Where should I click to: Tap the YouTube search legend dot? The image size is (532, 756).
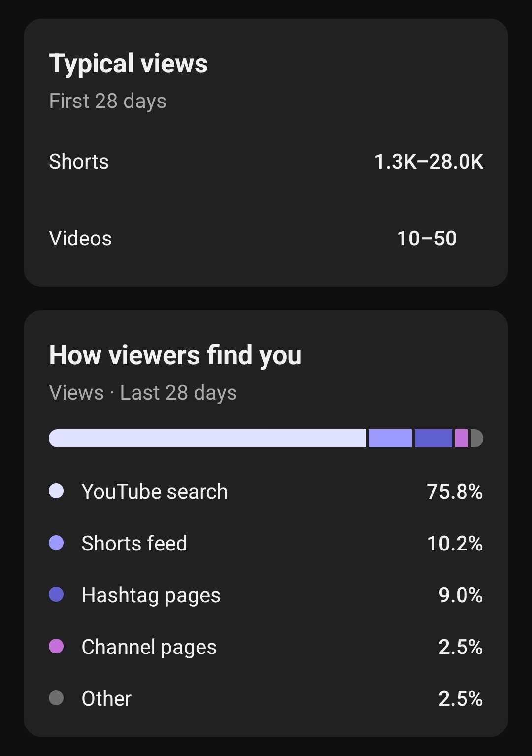click(x=56, y=491)
